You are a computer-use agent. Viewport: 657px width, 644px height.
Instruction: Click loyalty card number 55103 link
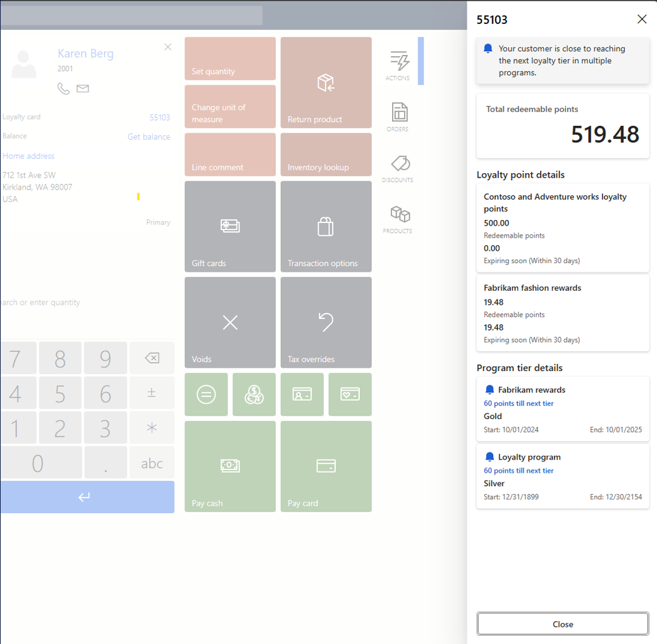159,118
